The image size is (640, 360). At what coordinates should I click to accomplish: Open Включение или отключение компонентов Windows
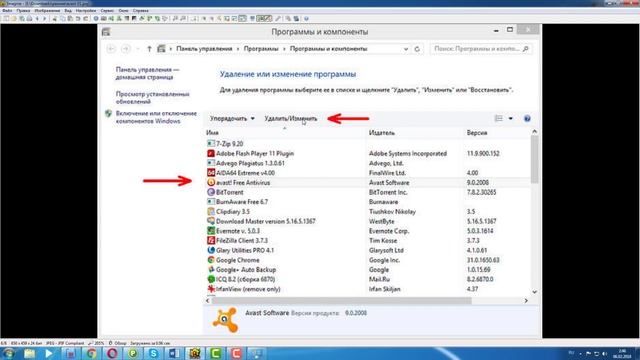pyautogui.click(x=156, y=117)
